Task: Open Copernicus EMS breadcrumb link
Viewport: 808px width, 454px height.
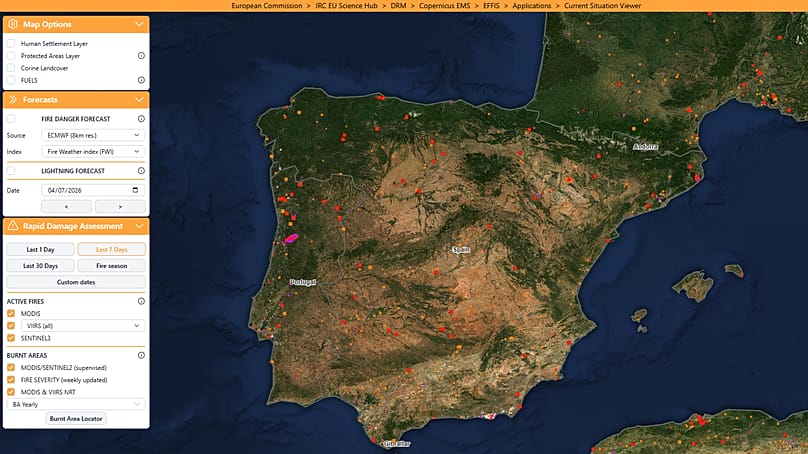Action: [445, 6]
